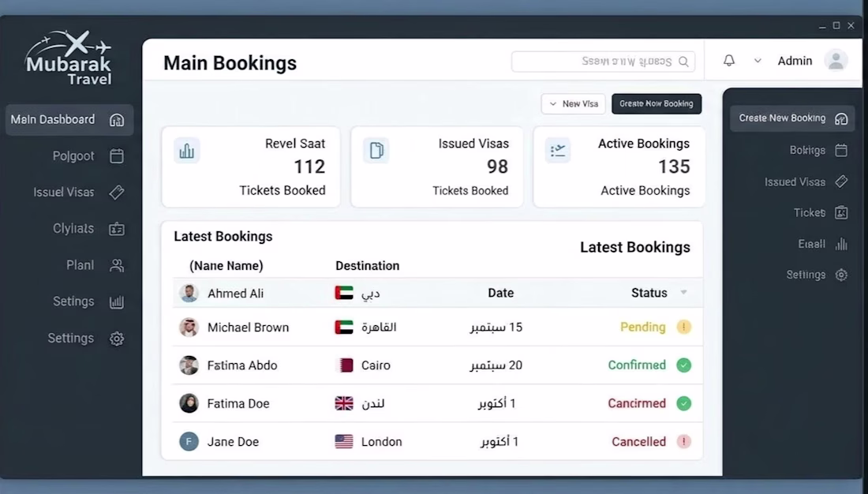
Task: Click the document icon on Issued Visas card
Action: pyautogui.click(x=376, y=151)
